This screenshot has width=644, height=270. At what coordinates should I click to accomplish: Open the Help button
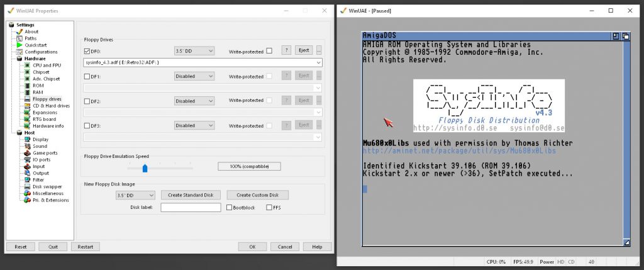pos(317,247)
